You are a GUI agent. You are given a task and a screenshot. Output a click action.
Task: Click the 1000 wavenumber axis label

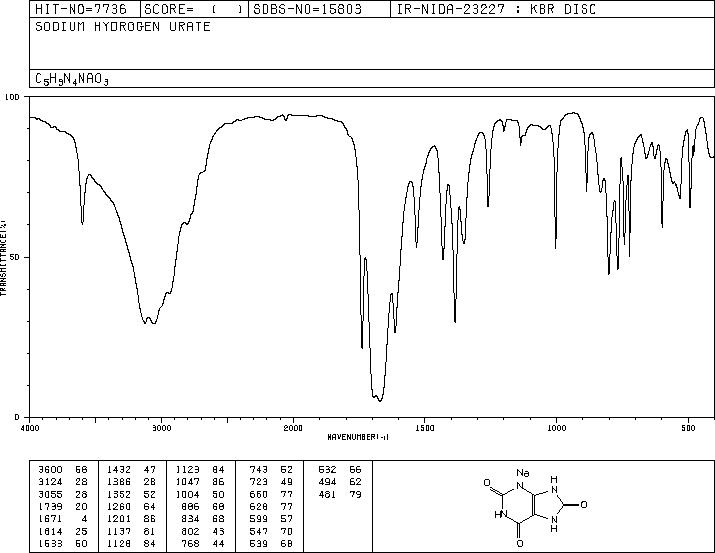[556, 428]
